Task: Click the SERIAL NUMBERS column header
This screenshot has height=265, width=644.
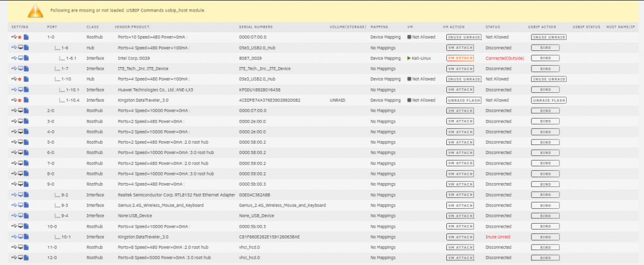Action: (256, 27)
